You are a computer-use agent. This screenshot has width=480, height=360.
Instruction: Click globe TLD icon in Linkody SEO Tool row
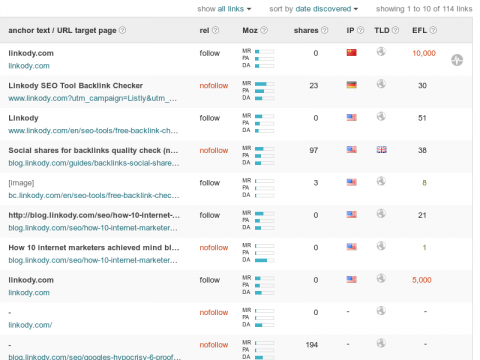click(381, 84)
